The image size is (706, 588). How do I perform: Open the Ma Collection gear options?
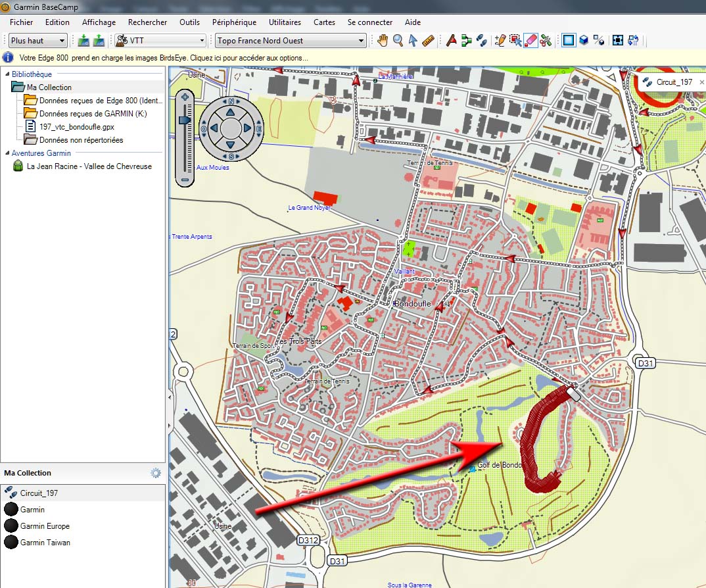coord(156,473)
